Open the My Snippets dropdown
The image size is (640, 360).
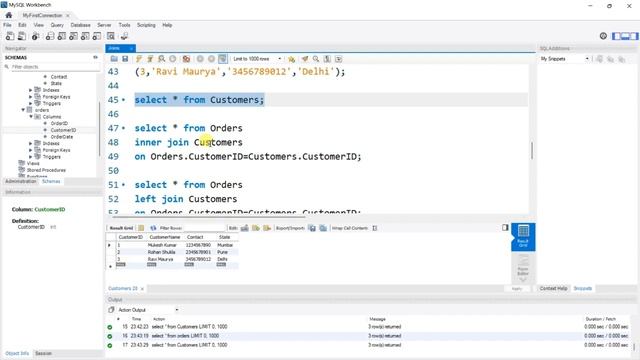[565, 59]
